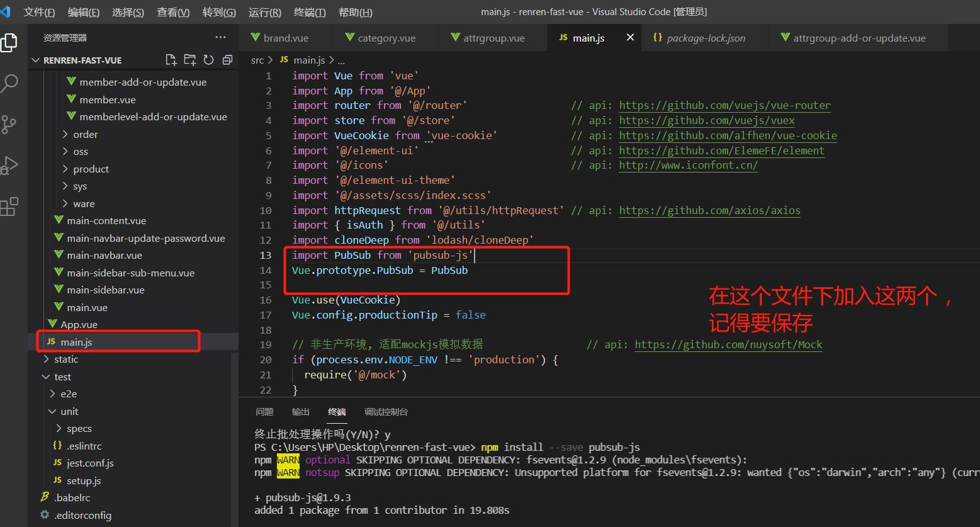The height and width of the screenshot is (527, 980).
Task: Close the main.js editor tab
Action: pos(630,38)
